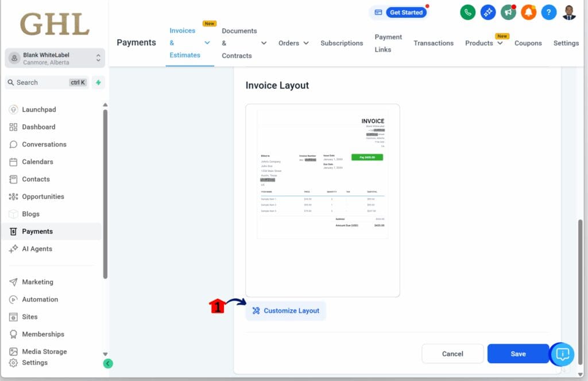Check notifications with the bell icon
Screen dimensions: 588x381
tap(528, 11)
